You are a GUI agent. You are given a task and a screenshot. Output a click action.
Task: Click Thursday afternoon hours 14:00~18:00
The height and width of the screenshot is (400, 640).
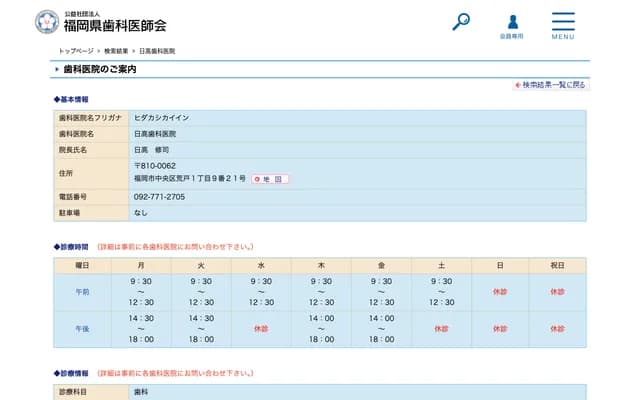pos(321,329)
